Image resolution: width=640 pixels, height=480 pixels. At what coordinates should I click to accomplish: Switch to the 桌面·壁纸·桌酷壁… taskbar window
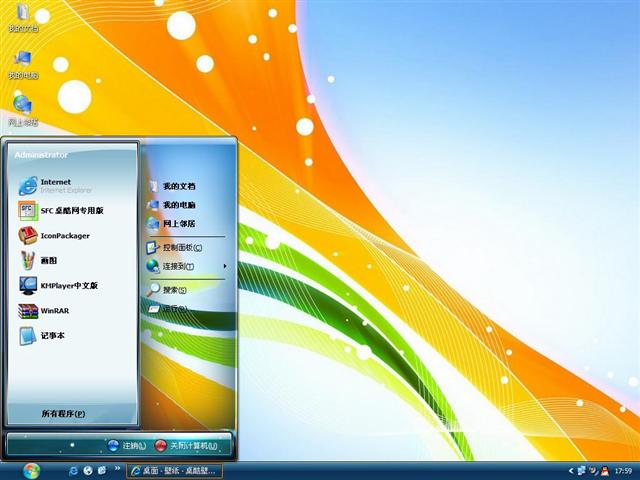174,471
